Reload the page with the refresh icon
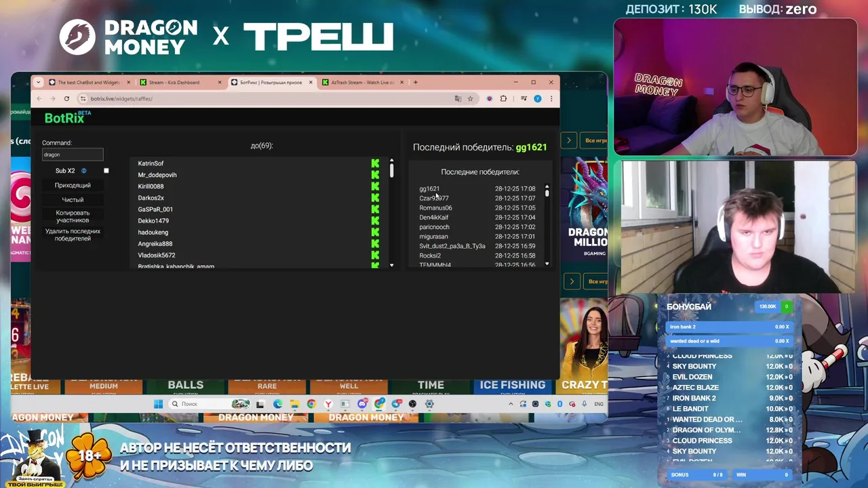The image size is (868, 488). pos(66,98)
